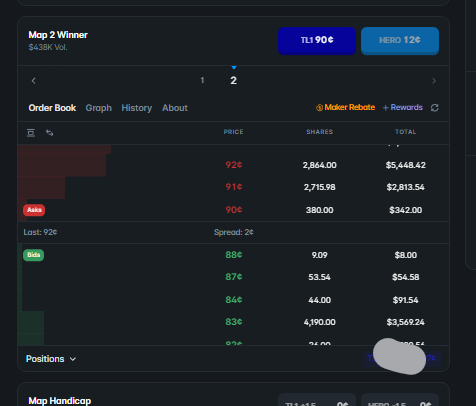Click the Map Handicap heading
The image size is (476, 406).
tap(60, 401)
